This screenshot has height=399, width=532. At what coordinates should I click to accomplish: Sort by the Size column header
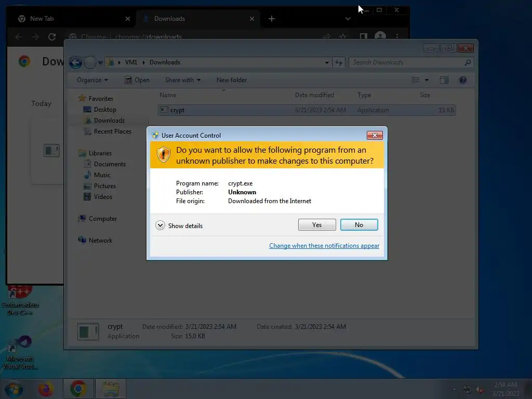(x=425, y=95)
